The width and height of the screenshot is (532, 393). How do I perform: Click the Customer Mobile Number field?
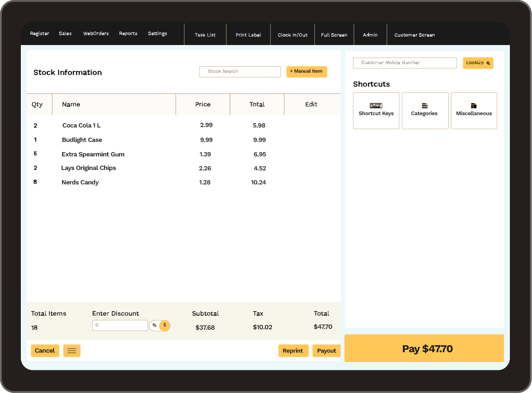[x=405, y=63]
